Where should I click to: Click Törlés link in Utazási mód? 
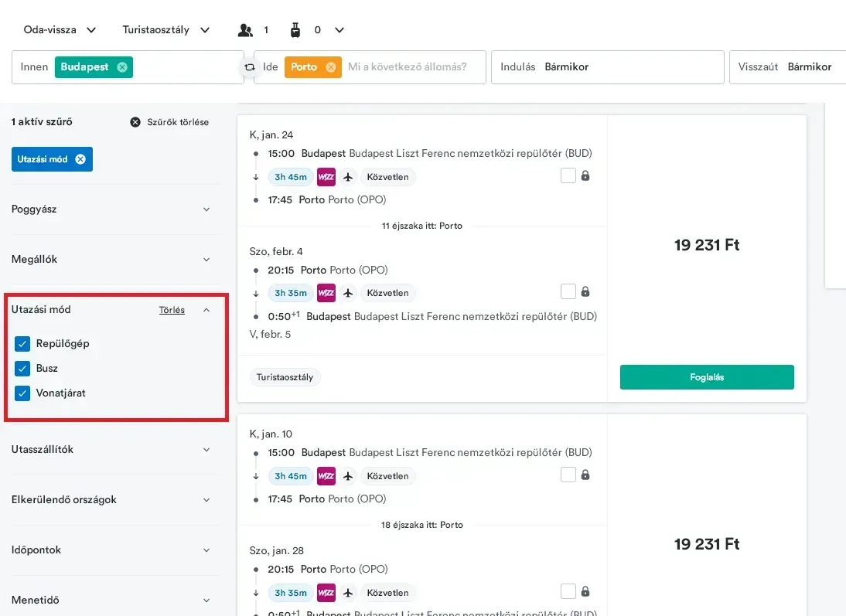172,310
